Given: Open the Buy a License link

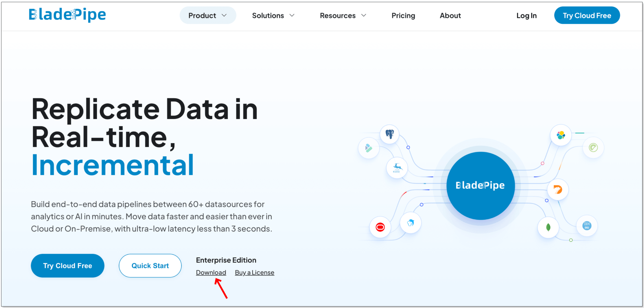Looking at the screenshot, I should (254, 273).
